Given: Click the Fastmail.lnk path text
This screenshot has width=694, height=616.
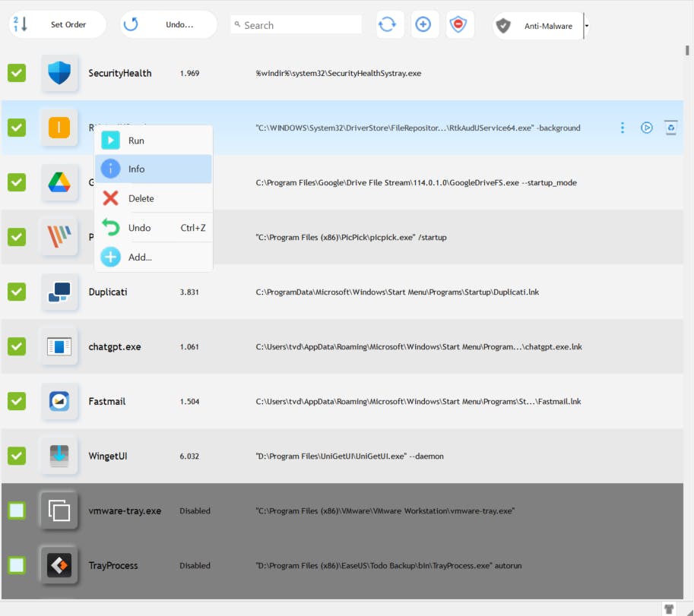Looking at the screenshot, I should (418, 402).
